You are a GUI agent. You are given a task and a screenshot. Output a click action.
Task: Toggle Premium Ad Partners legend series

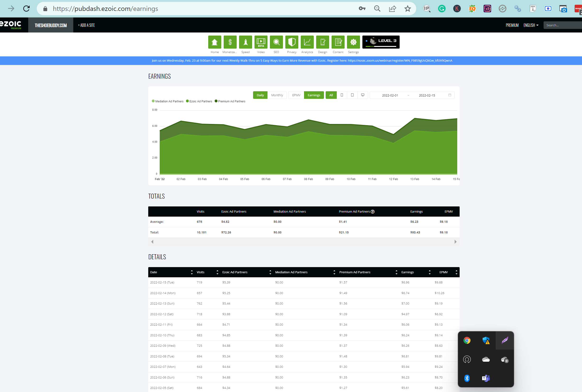point(230,101)
